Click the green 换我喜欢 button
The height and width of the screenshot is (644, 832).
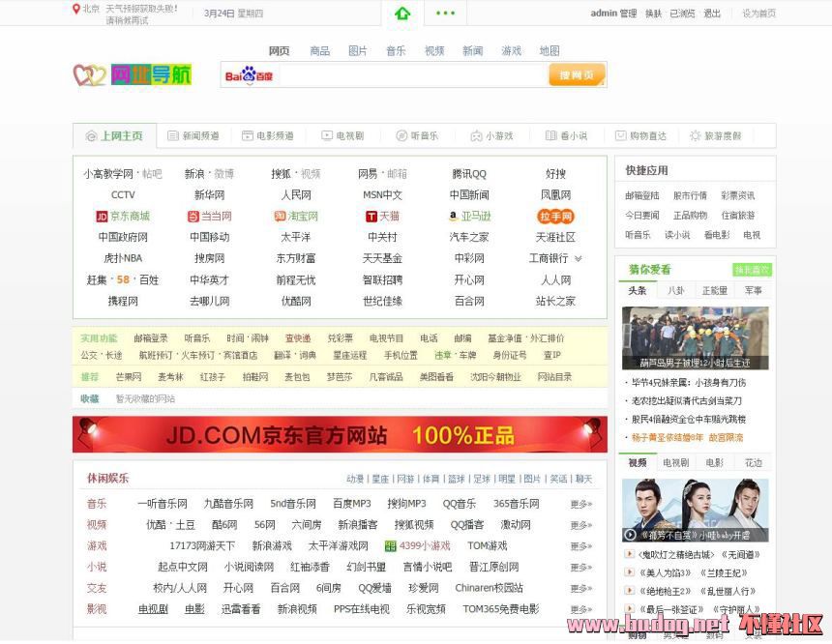click(752, 270)
